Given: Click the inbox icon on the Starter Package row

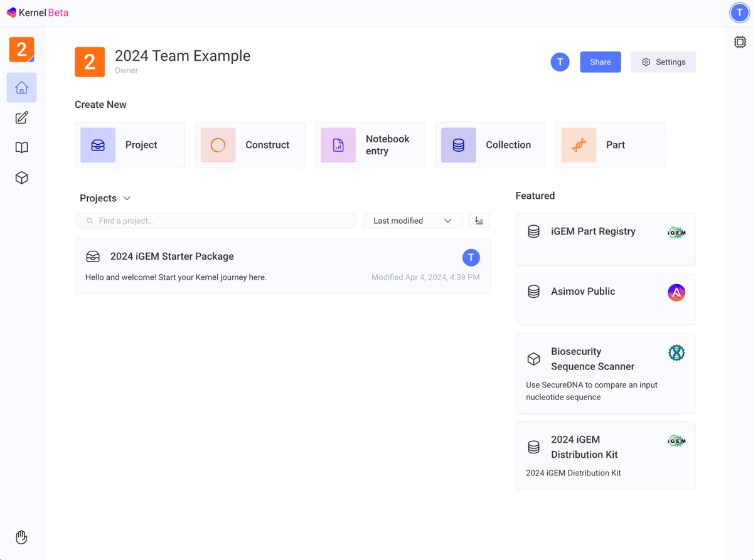Looking at the screenshot, I should [93, 256].
